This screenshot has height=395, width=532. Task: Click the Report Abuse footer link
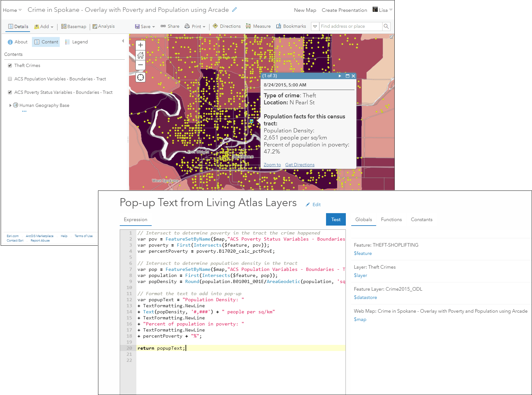[x=40, y=241]
